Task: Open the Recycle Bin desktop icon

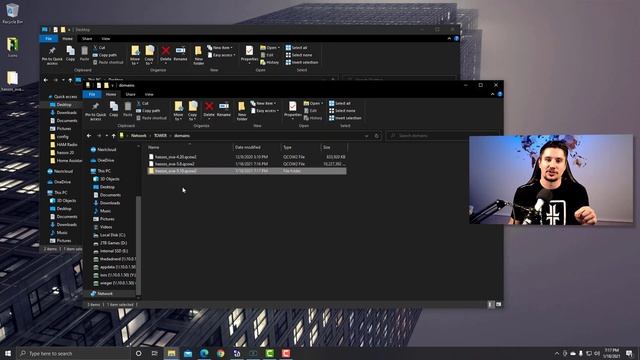Action: pyautogui.click(x=12, y=13)
